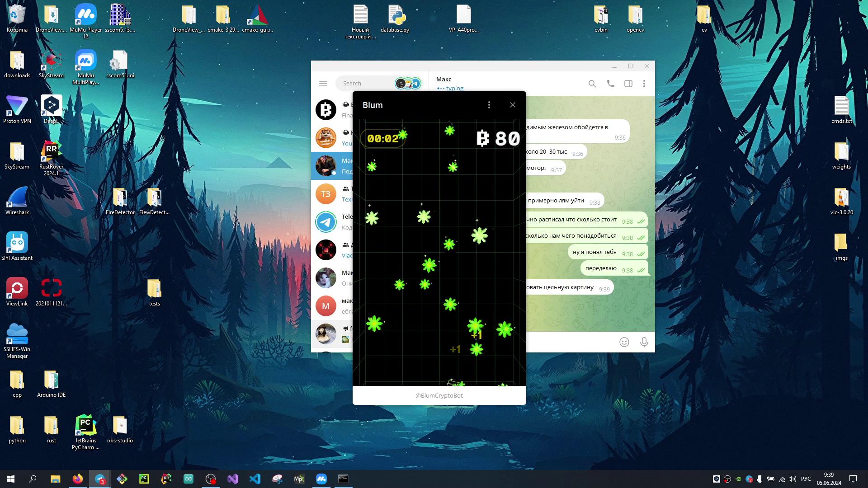The image size is (868, 488).
Task: Click the @BlumCryptoBot link
Action: point(439,395)
